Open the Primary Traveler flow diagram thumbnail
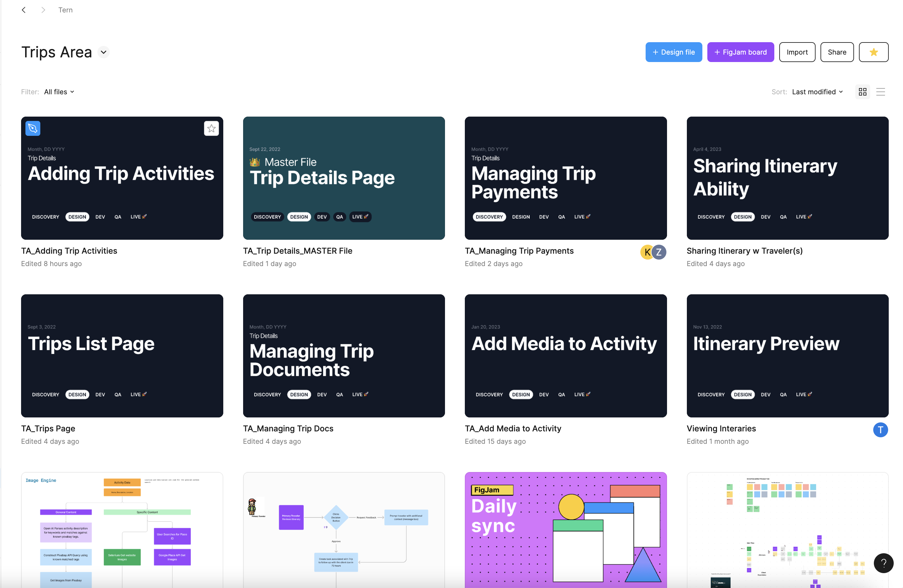Viewport: 903px width, 588px height. 344,530
